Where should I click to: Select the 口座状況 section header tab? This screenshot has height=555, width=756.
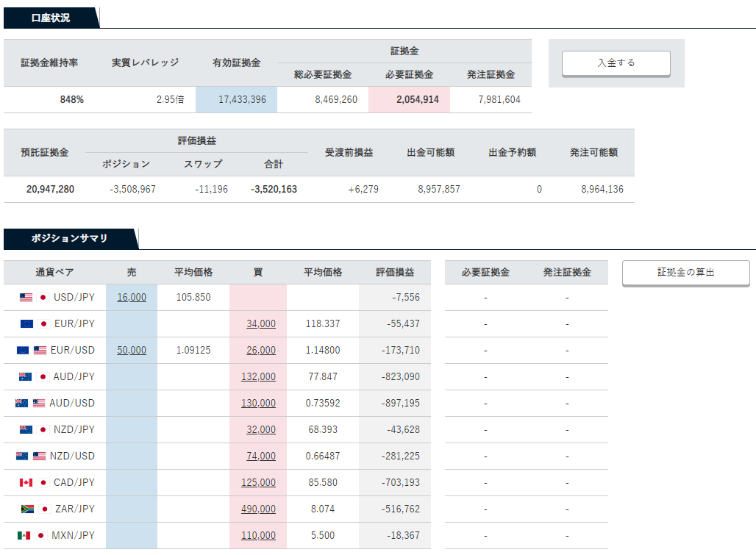click(51, 18)
